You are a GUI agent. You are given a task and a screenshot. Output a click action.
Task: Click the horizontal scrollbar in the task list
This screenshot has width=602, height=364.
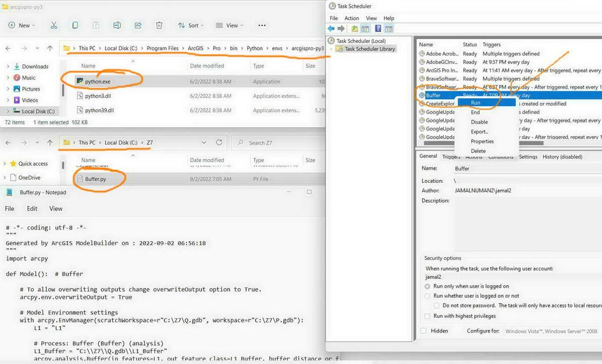(x=483, y=143)
